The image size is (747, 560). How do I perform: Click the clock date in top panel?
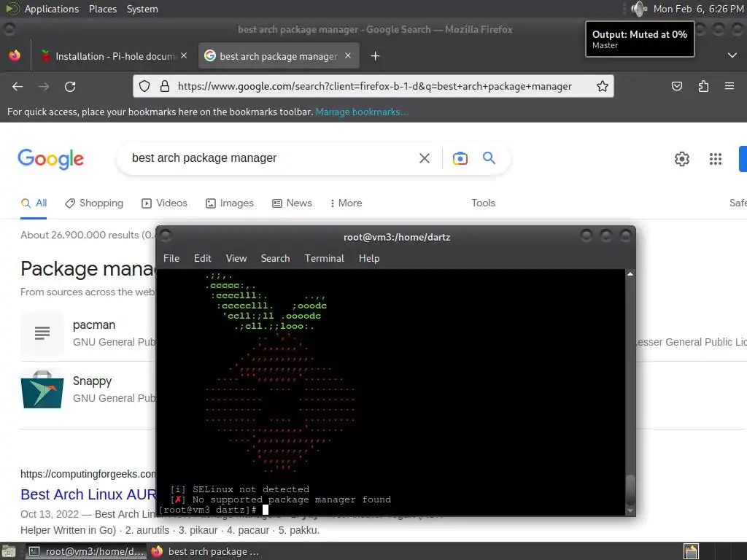pos(698,9)
